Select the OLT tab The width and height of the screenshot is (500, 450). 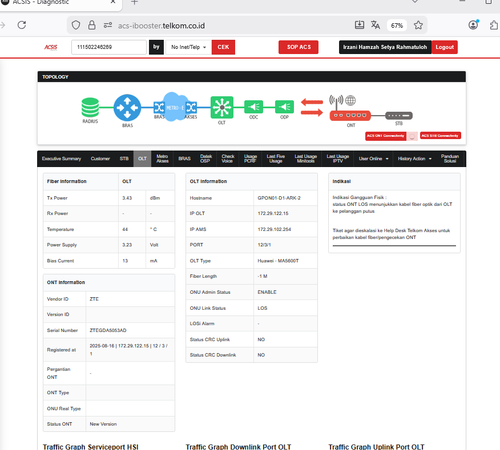[x=142, y=159]
